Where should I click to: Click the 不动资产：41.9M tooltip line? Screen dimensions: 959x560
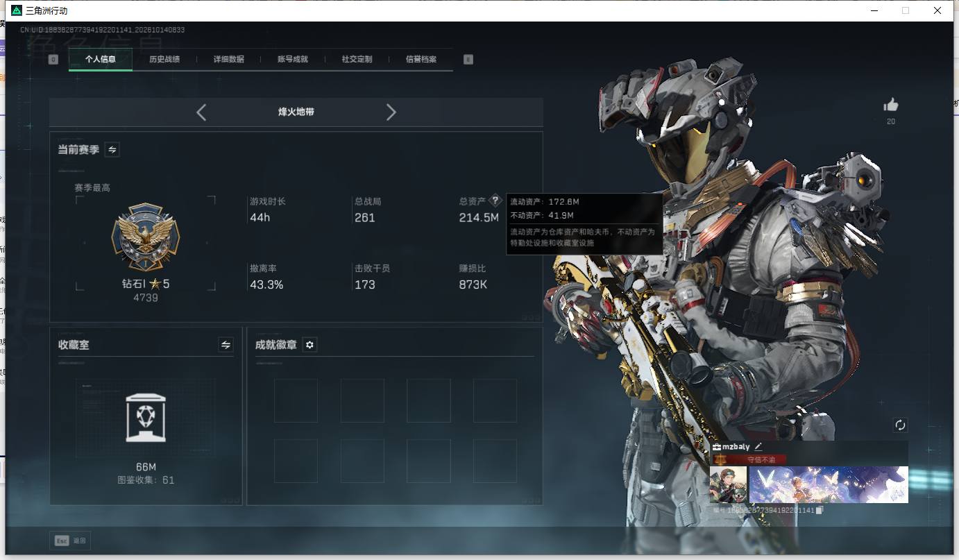click(543, 215)
